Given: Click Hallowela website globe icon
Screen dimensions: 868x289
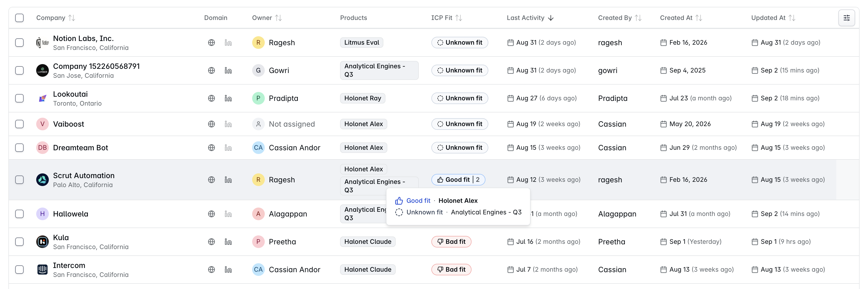Looking at the screenshot, I should [211, 214].
